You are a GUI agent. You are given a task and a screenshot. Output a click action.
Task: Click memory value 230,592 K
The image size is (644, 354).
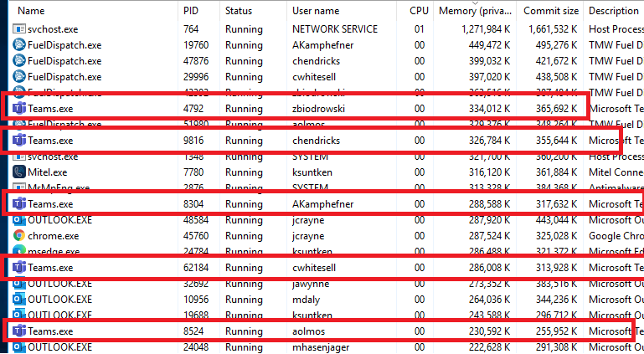pos(490,331)
